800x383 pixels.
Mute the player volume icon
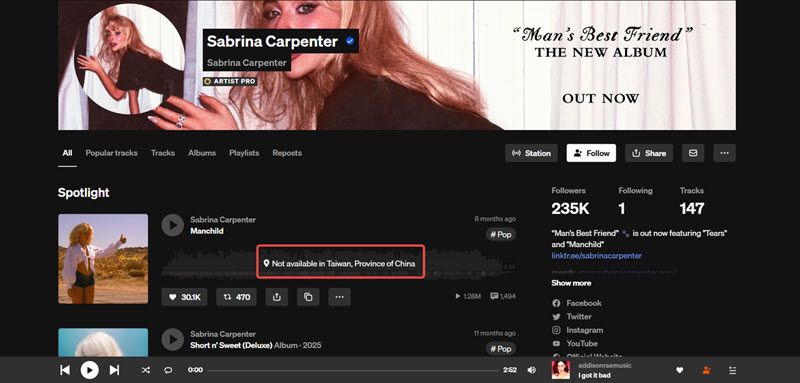[x=532, y=370]
